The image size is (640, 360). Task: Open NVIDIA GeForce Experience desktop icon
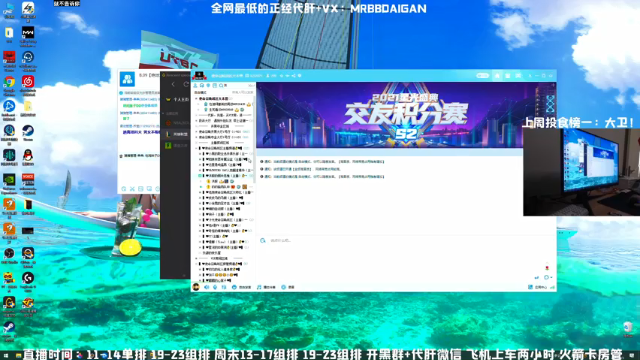pos(9,182)
